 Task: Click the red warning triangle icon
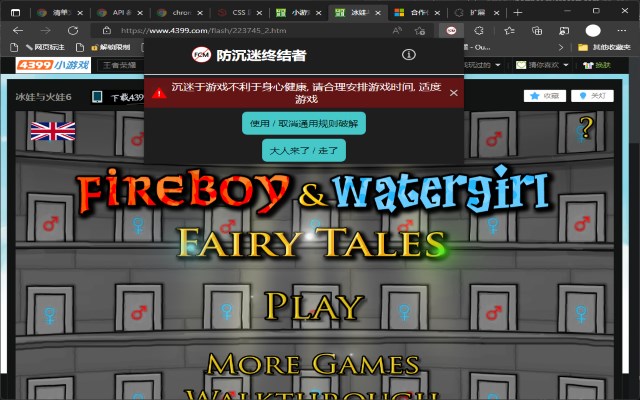point(159,93)
